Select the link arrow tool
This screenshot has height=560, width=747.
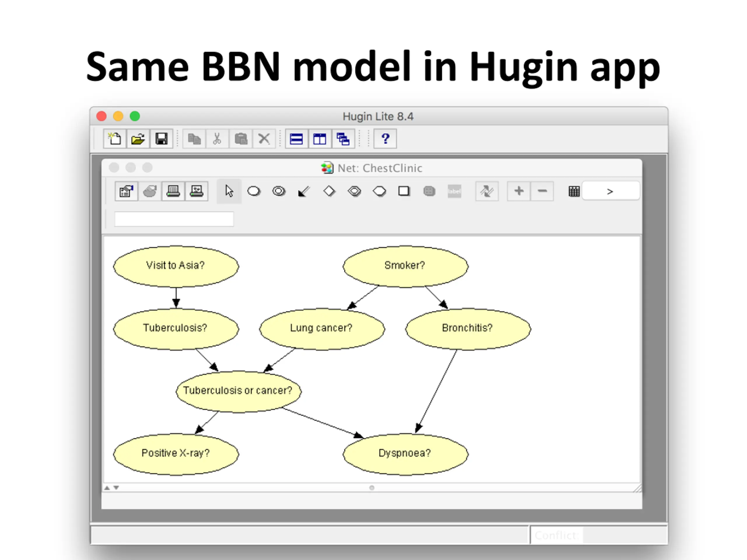pyautogui.click(x=304, y=192)
